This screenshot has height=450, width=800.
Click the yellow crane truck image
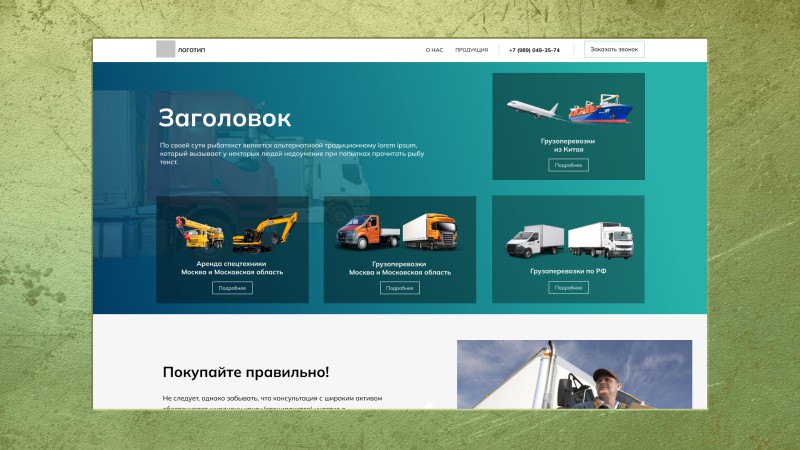click(199, 233)
